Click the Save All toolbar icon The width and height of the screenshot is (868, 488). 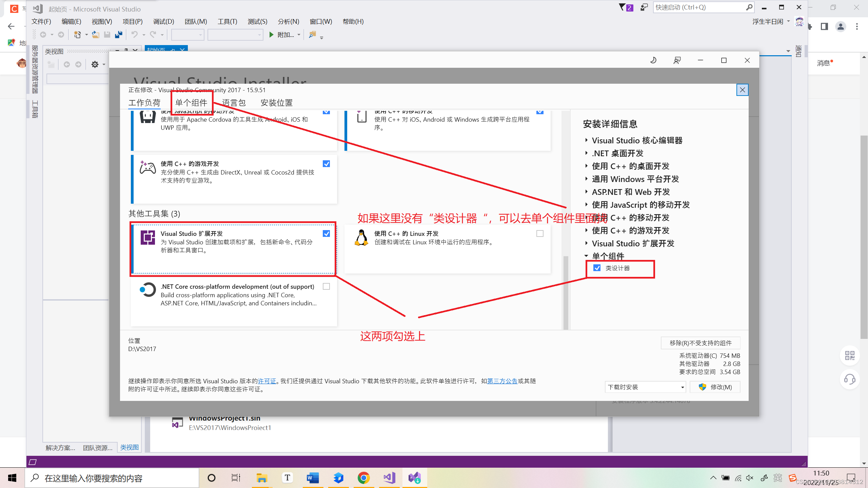(118, 34)
